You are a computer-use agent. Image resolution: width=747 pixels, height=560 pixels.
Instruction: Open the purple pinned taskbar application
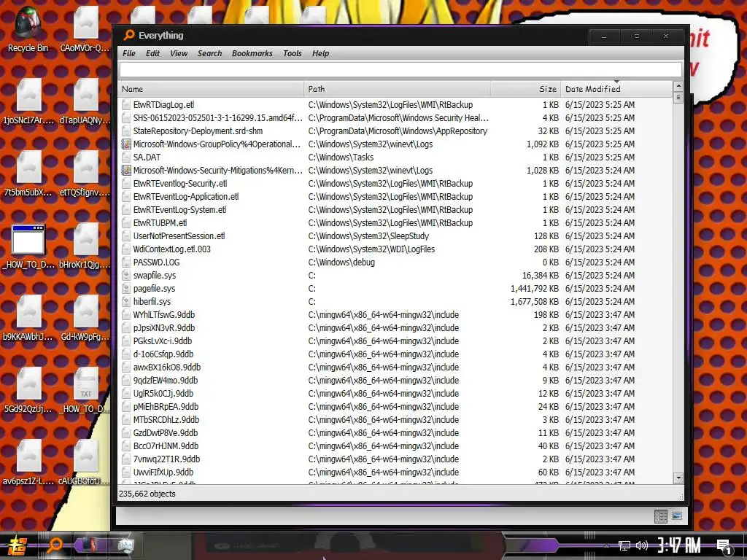(90, 545)
